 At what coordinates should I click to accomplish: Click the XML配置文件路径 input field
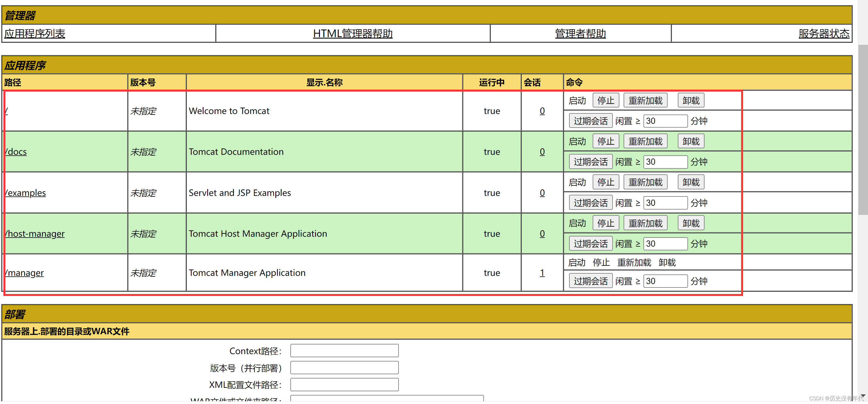tap(344, 385)
